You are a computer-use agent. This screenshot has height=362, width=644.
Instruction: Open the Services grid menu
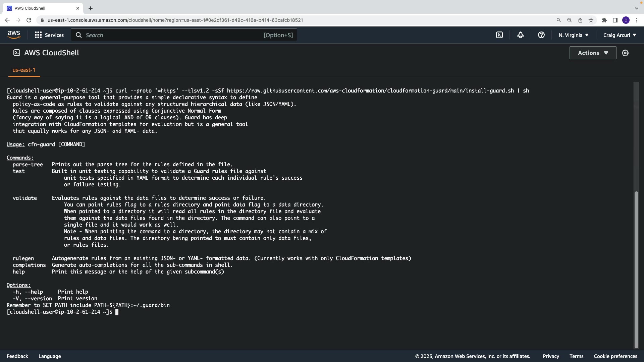[x=49, y=35]
